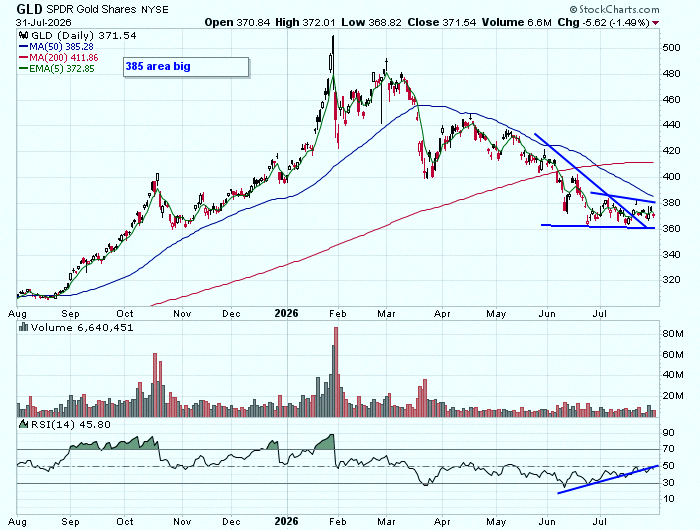Click the 340 price axis label

[671, 255]
